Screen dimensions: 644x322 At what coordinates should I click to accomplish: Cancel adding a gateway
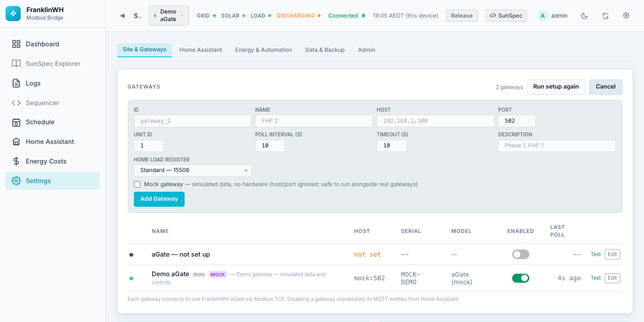606,87
